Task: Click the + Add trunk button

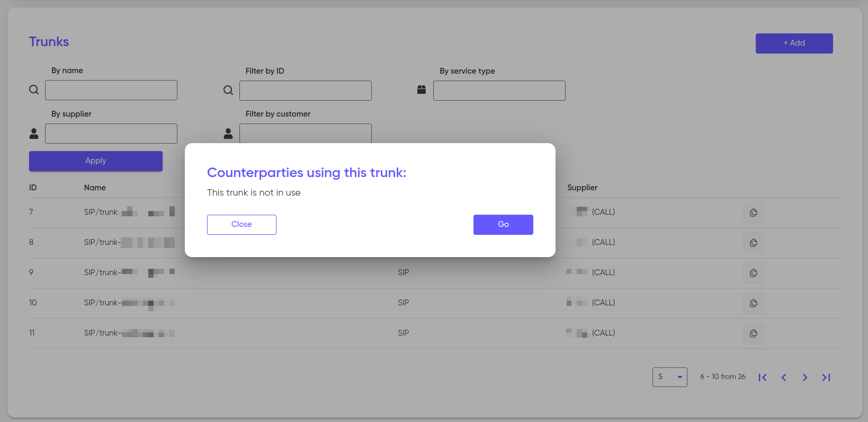Action: point(794,43)
